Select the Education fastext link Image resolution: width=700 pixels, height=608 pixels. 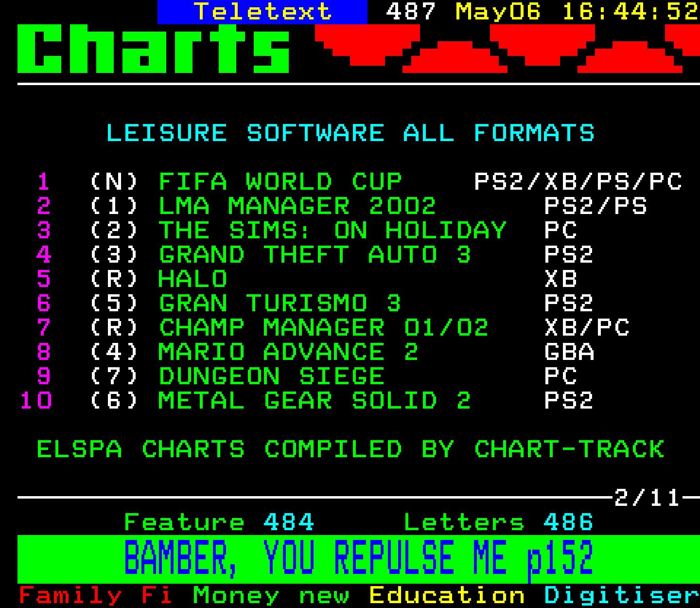click(x=447, y=595)
